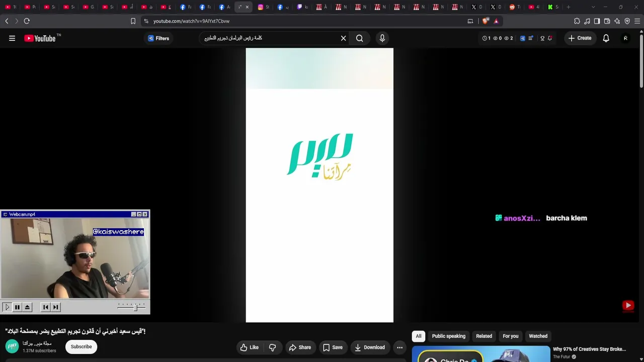Click the trophy icon in the header
The width and height of the screenshot is (644, 362).
point(542,38)
